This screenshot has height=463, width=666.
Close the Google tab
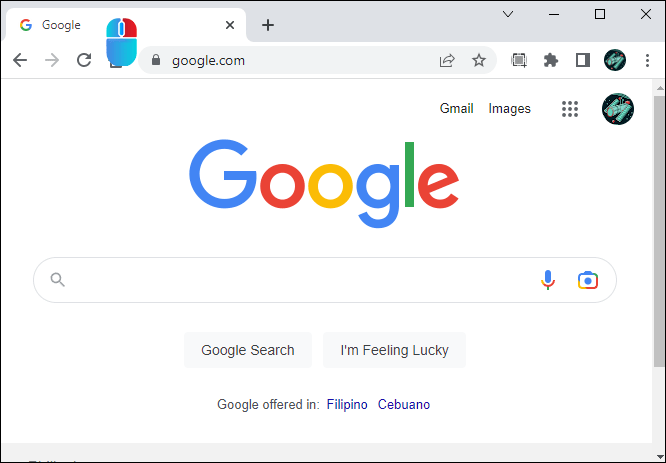tap(230, 25)
